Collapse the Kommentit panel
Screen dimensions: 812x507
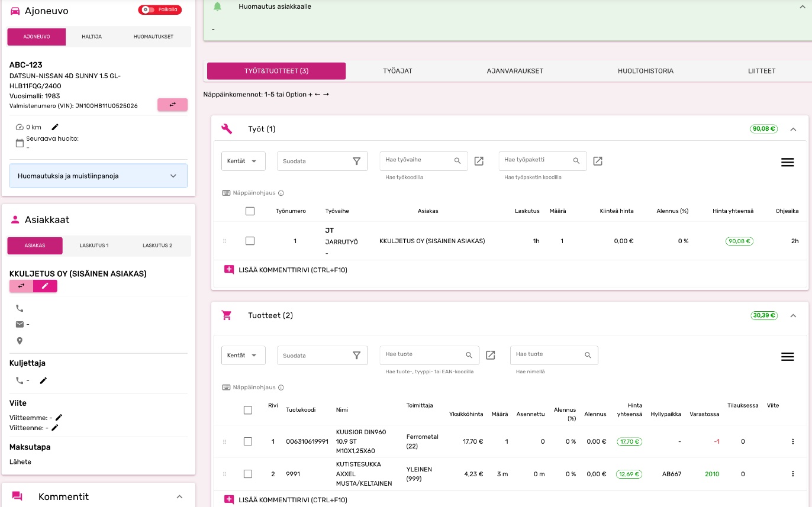tap(180, 497)
